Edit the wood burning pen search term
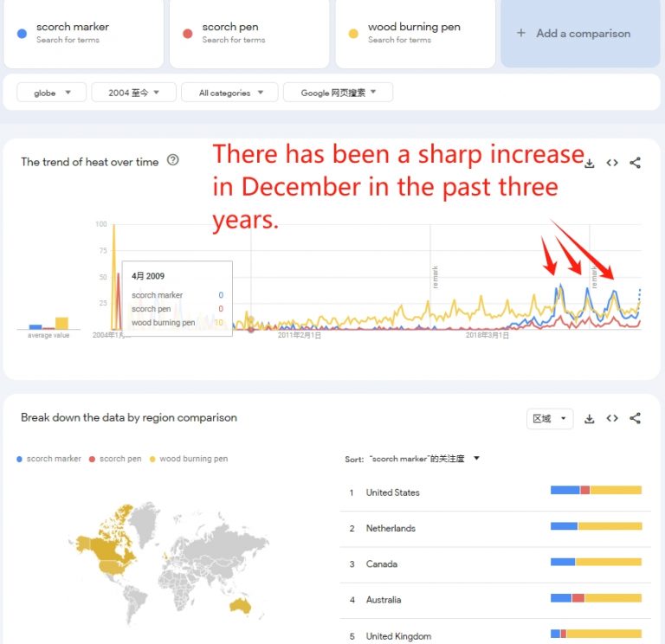The height and width of the screenshot is (644, 665). (416, 33)
